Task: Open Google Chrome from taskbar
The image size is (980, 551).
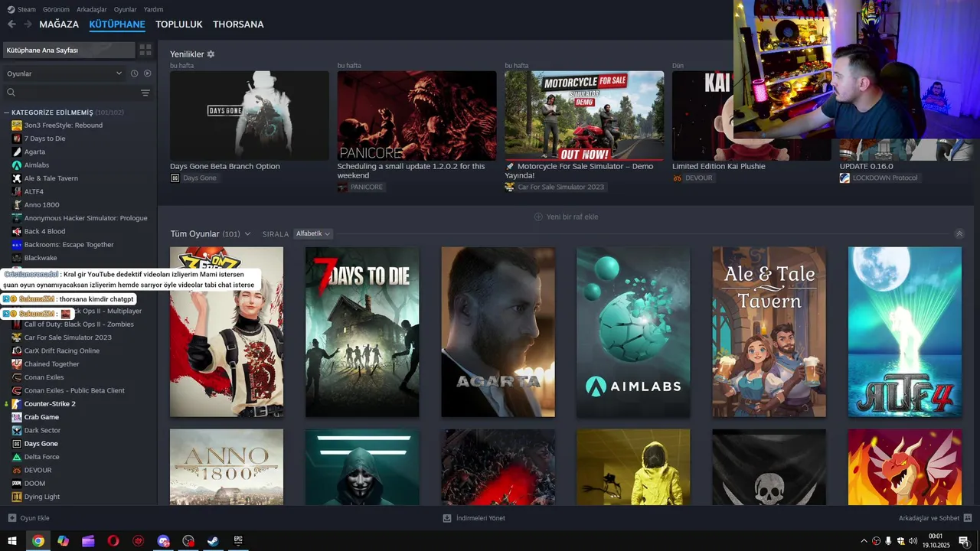Action: [x=38, y=541]
